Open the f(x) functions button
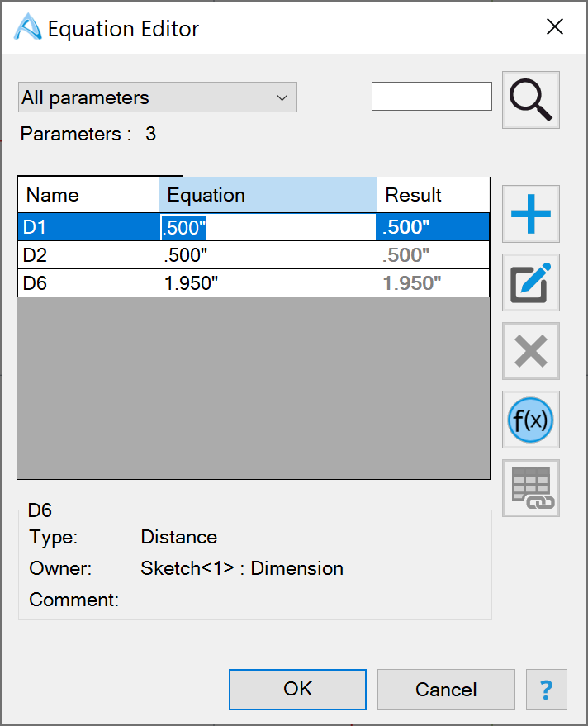588x726 pixels. pyautogui.click(x=530, y=420)
